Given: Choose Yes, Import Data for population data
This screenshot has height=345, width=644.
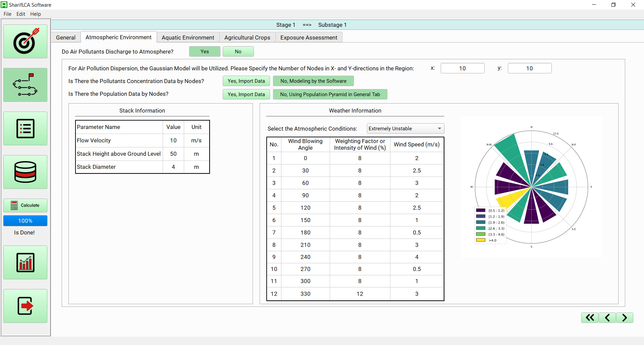Looking at the screenshot, I should tap(246, 94).
